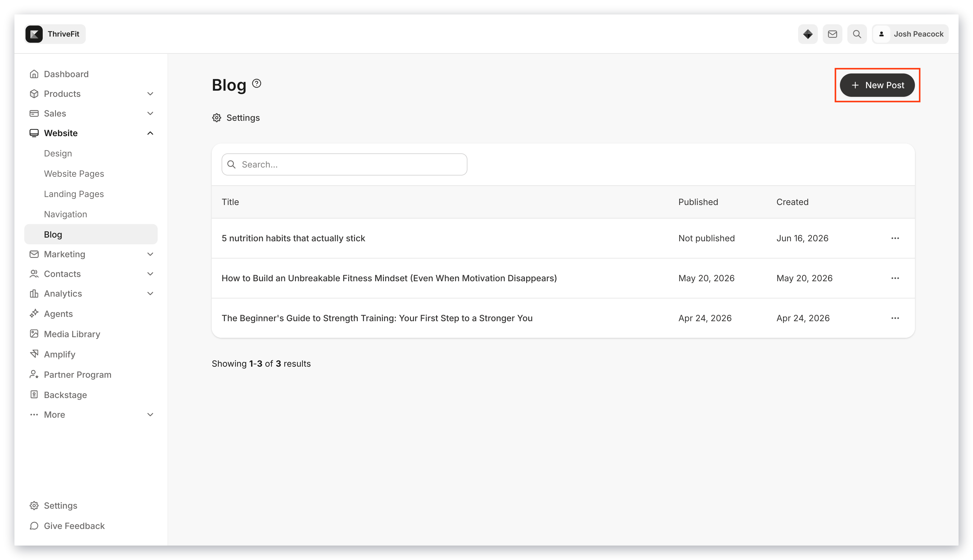
Task: Click the Website monitor icon
Action: [34, 133]
